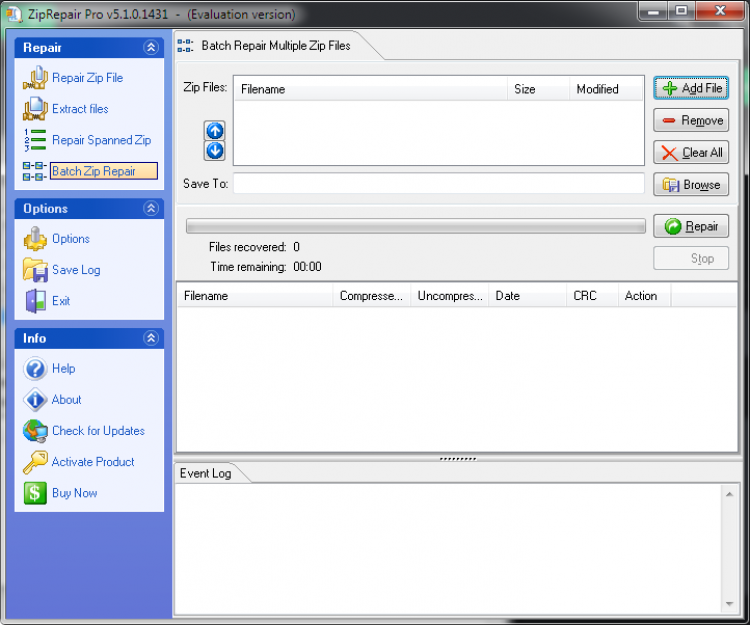This screenshot has width=750, height=625.
Task: Click the Buy Now dollar icon
Action: click(x=35, y=493)
